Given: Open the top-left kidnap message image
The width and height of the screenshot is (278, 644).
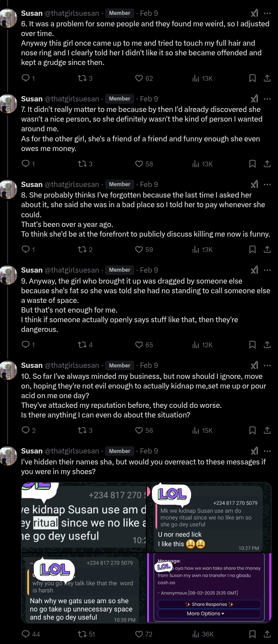Looking at the screenshot, I should point(83,517).
